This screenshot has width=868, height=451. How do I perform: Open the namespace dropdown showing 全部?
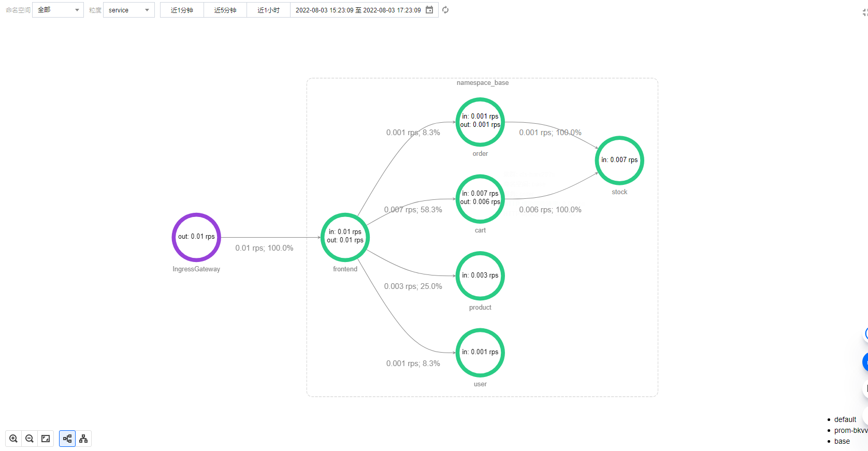(x=57, y=10)
